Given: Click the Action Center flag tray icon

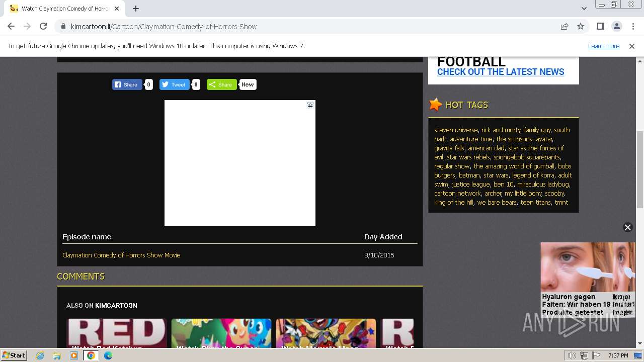Looking at the screenshot, I should click(595, 355).
